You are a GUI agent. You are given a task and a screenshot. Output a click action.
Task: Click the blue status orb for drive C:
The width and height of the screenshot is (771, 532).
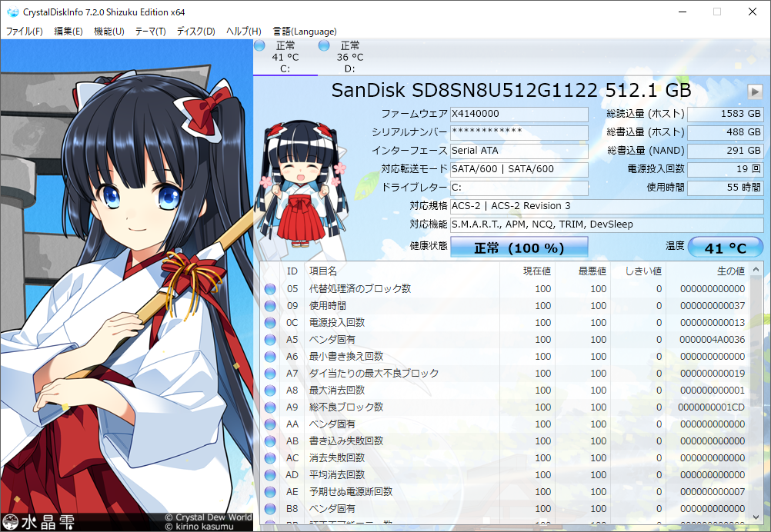259,45
